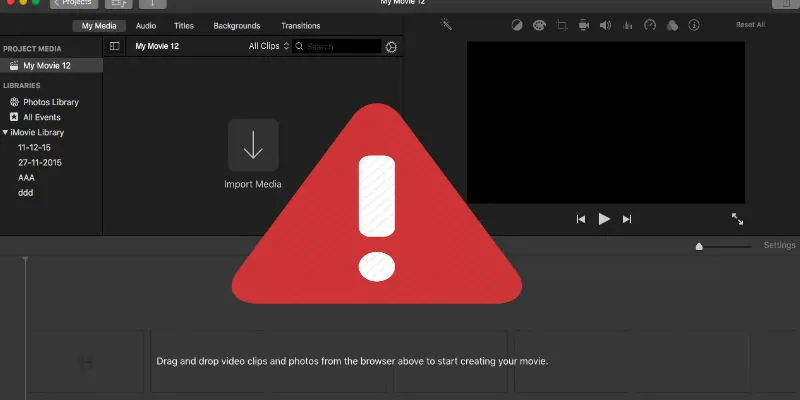800x400 pixels.
Task: Go back to Projects
Action: [74, 3]
